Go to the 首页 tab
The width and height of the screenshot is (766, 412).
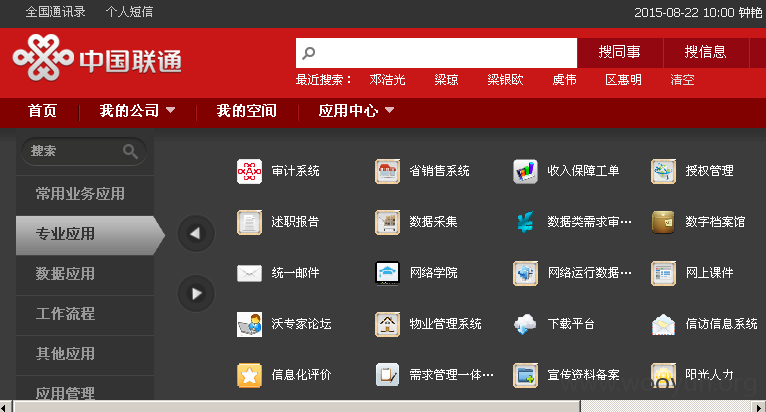tap(43, 111)
